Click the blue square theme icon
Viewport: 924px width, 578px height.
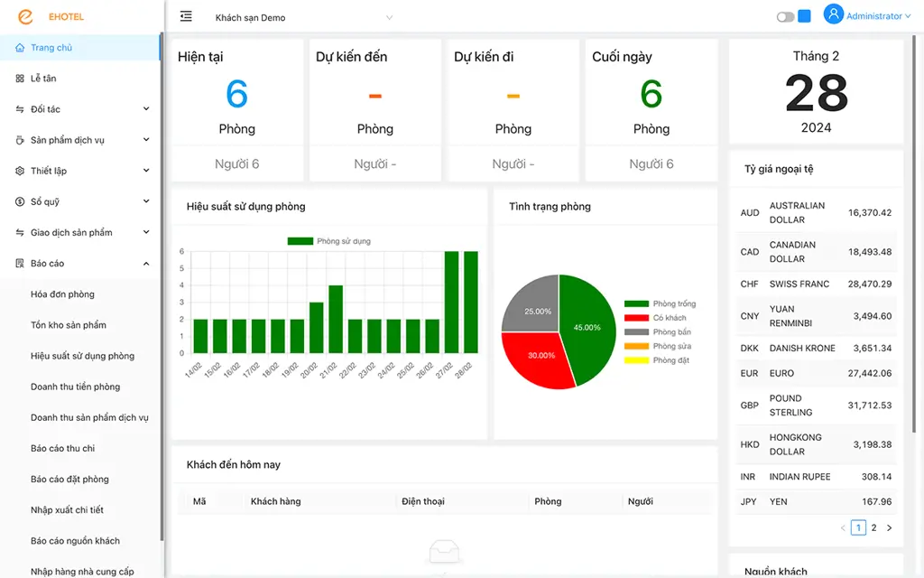click(x=804, y=16)
